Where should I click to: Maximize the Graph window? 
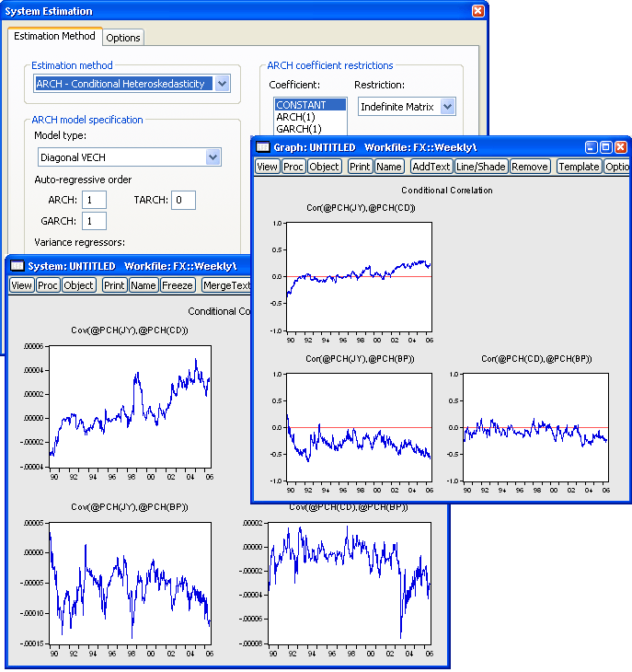[x=606, y=147]
